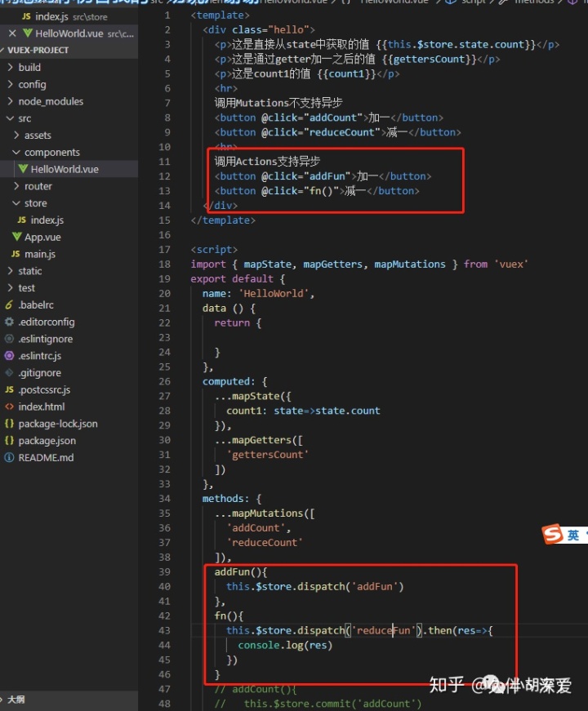Click name: 'HelloWorld' on line 20
This screenshot has width=588, height=711.
coord(258,293)
